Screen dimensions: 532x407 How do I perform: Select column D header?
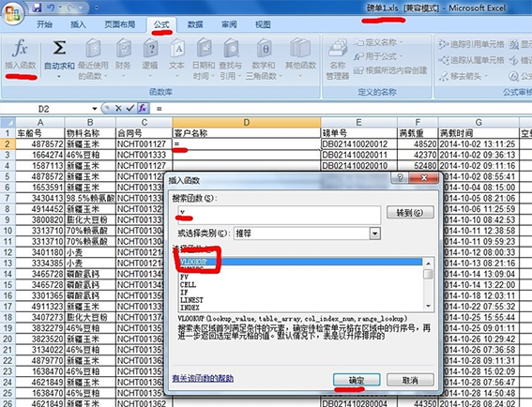coord(247,122)
